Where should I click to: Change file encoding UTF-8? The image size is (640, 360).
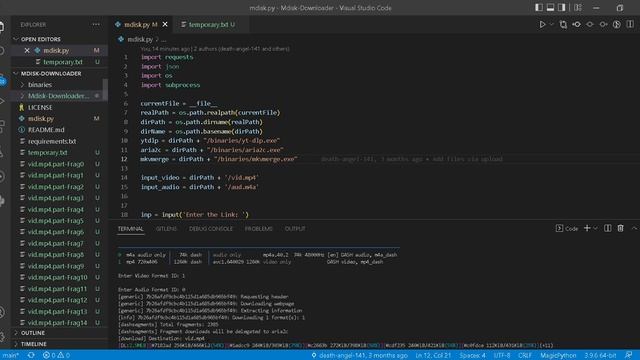(502, 356)
